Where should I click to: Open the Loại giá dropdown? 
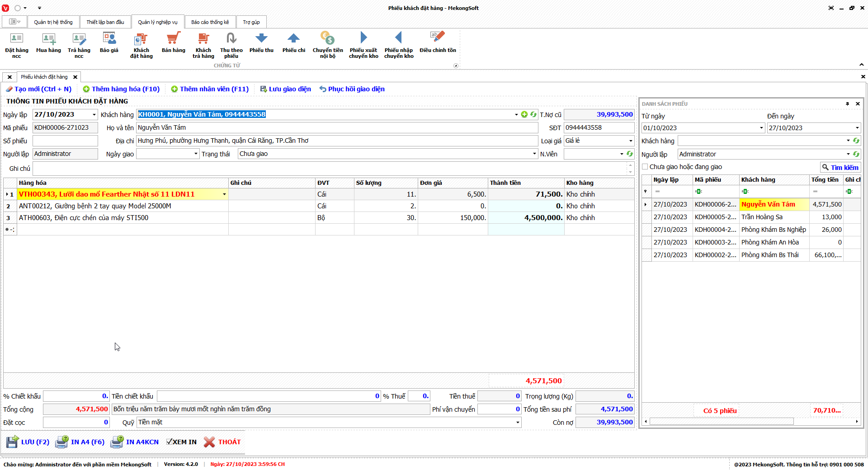coord(631,141)
